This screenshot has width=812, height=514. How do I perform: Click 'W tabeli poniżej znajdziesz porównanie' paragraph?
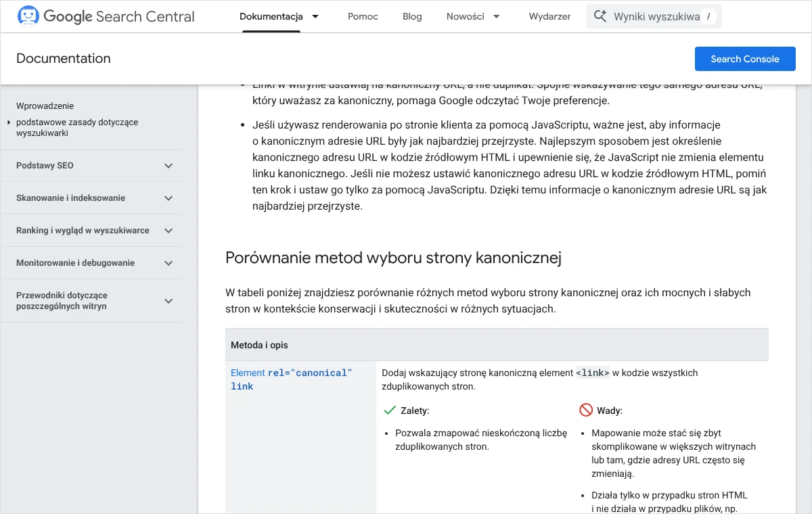point(488,301)
